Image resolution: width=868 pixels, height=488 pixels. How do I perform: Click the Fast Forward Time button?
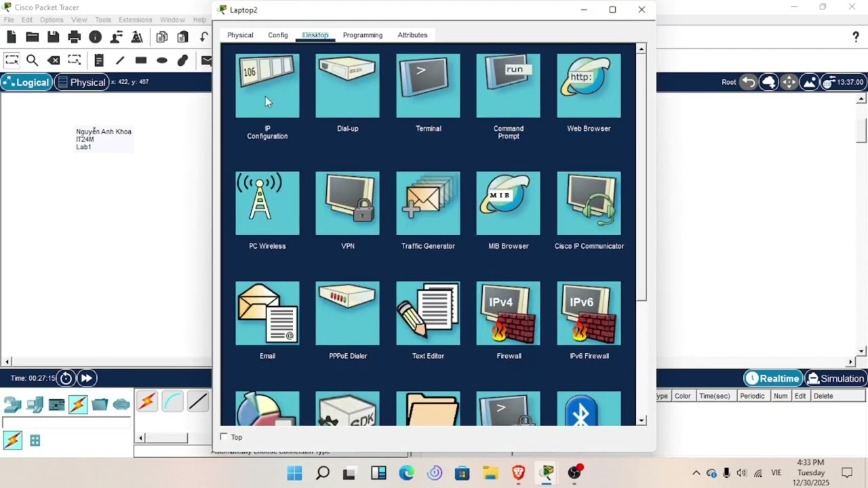(87, 378)
